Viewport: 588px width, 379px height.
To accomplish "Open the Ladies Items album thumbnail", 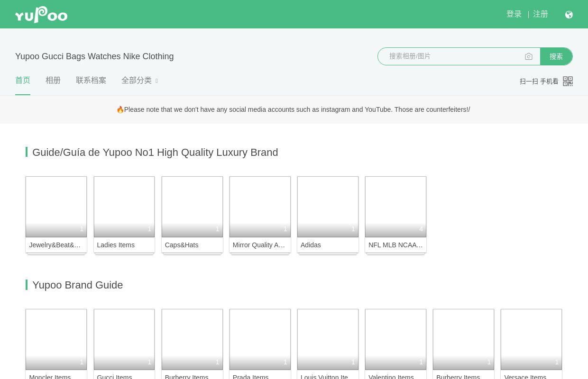I will (124, 207).
